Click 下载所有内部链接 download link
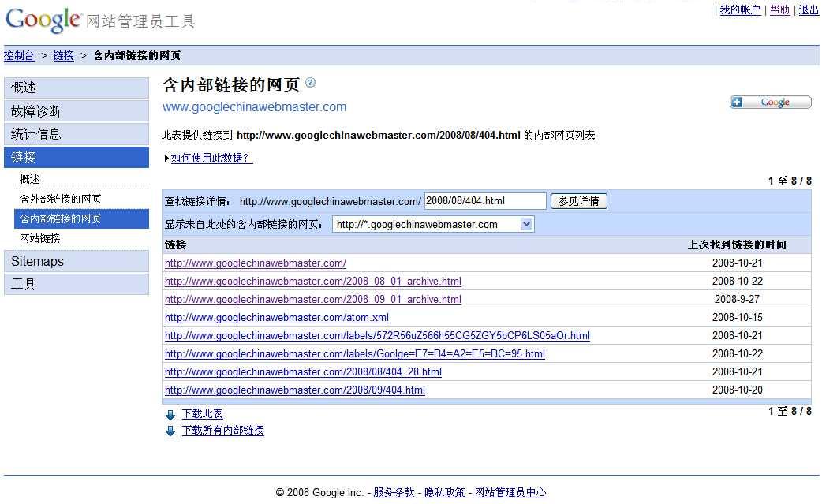Image resolution: width=822 pixels, height=504 pixels. tap(222, 430)
